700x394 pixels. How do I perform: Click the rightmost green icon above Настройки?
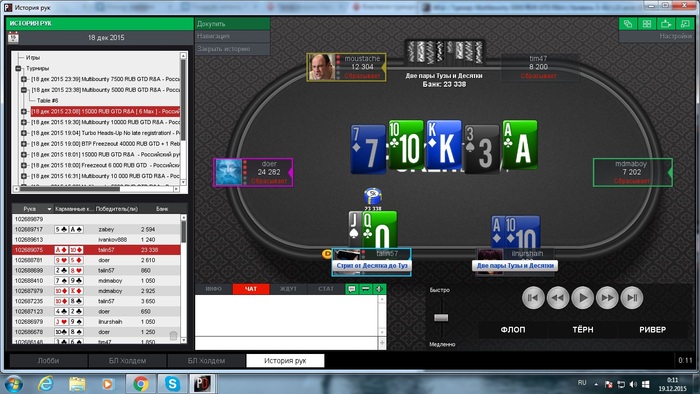pos(684,24)
